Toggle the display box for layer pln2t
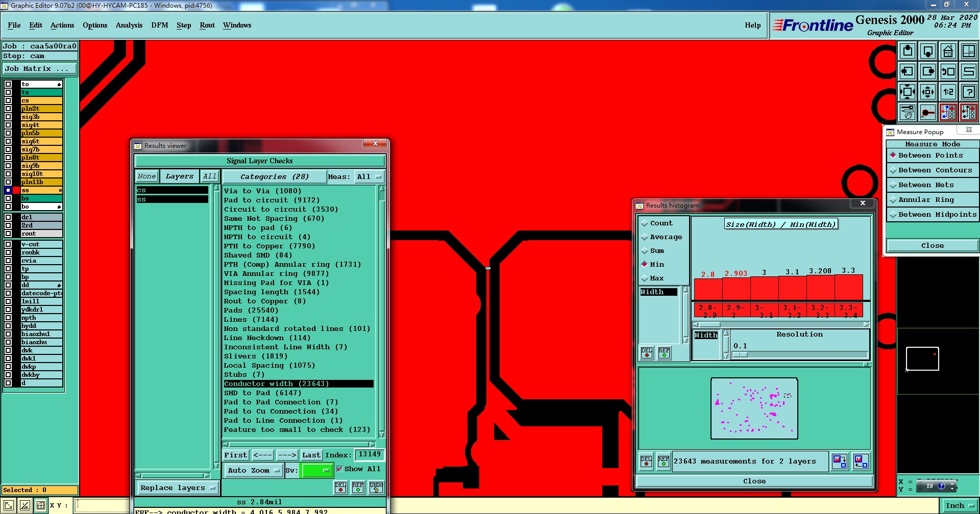Image resolution: width=980 pixels, height=514 pixels. coord(8,109)
